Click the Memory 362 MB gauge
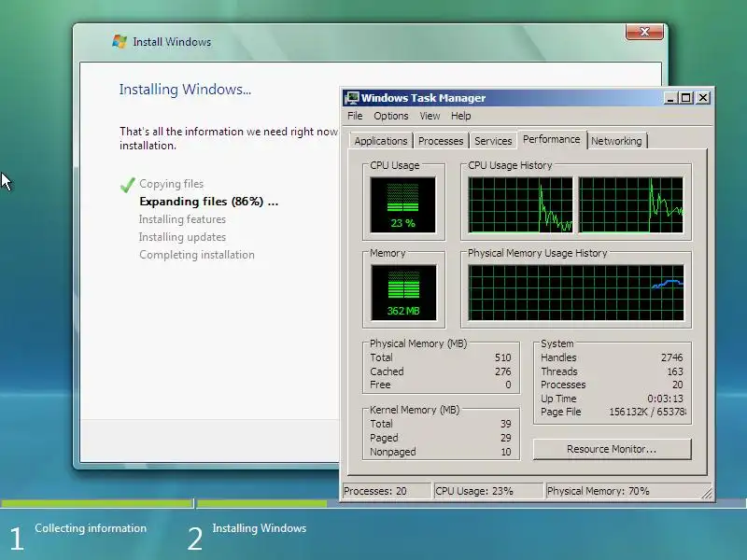Image resolution: width=747 pixels, height=560 pixels. [403, 293]
